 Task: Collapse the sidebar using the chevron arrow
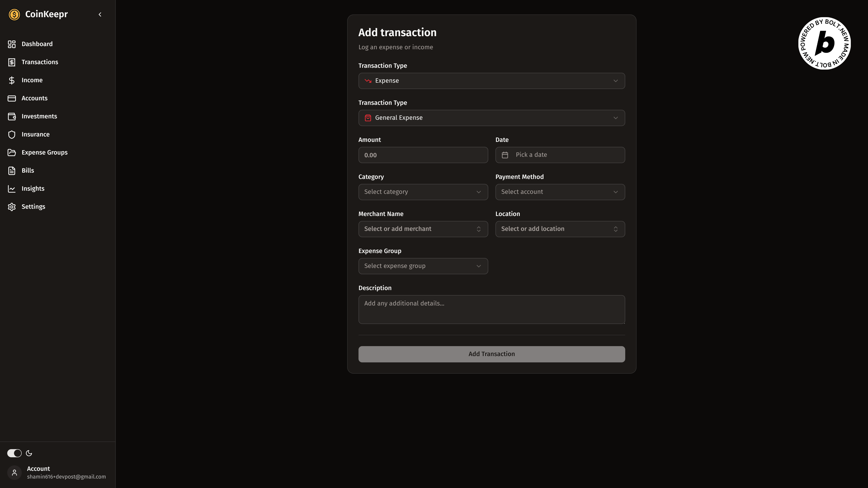tap(100, 14)
